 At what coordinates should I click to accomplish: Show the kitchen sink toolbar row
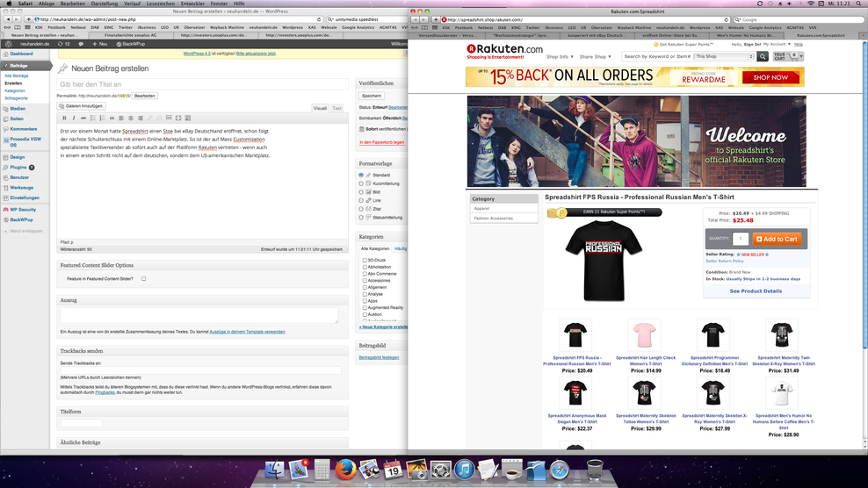pyautogui.click(x=188, y=118)
